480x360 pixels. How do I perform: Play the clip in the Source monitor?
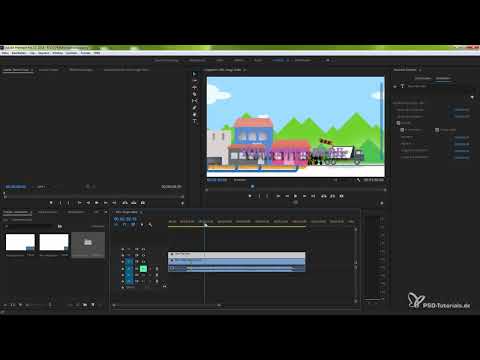pos(97,203)
